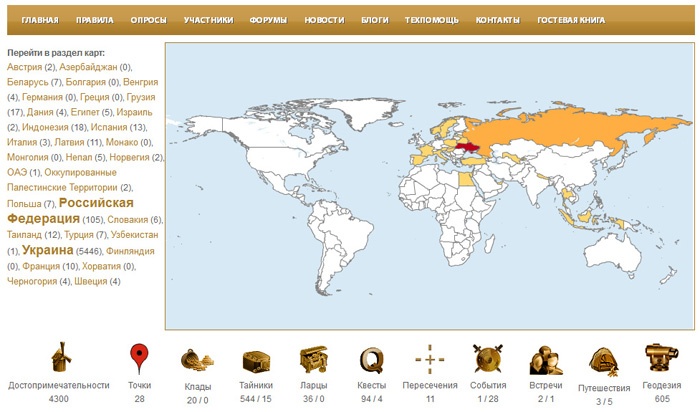700x412 pixels.
Task: Select the Тайники chest icon
Action: [x=256, y=361]
